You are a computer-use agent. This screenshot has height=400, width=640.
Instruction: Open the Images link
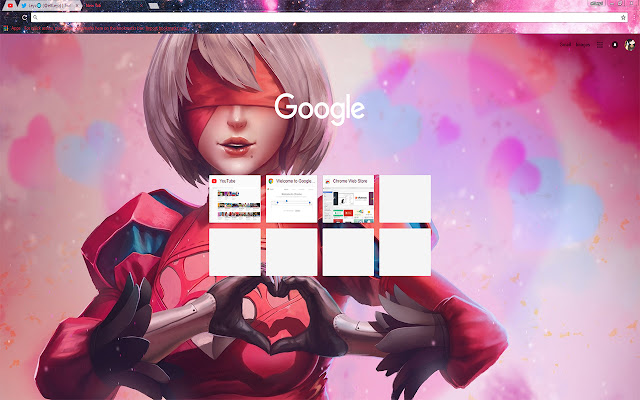(583, 44)
